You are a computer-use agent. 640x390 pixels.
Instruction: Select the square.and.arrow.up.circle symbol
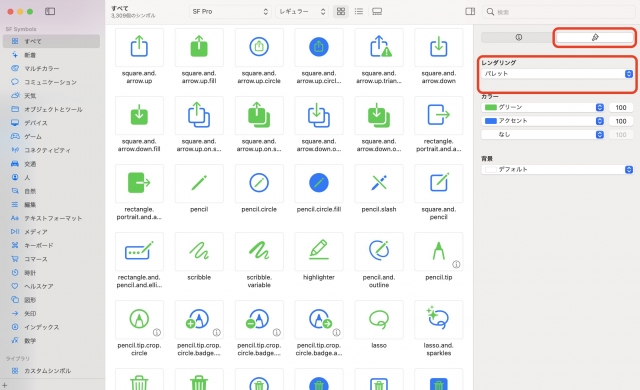pos(259,47)
